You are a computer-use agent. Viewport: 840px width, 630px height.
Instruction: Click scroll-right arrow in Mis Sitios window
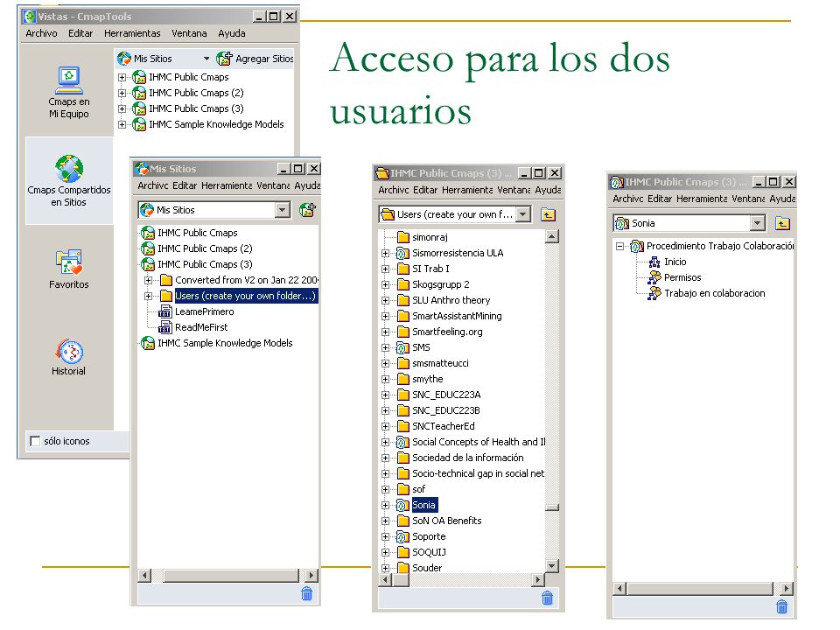[311, 576]
